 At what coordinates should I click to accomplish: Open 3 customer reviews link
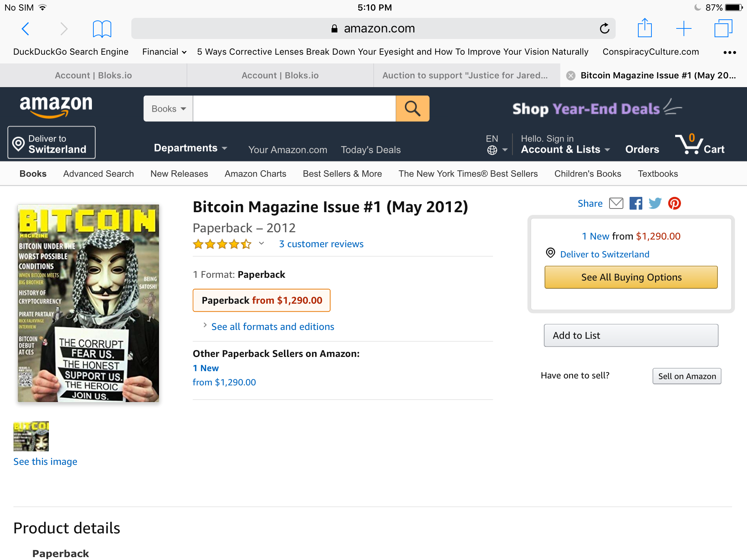(x=321, y=244)
